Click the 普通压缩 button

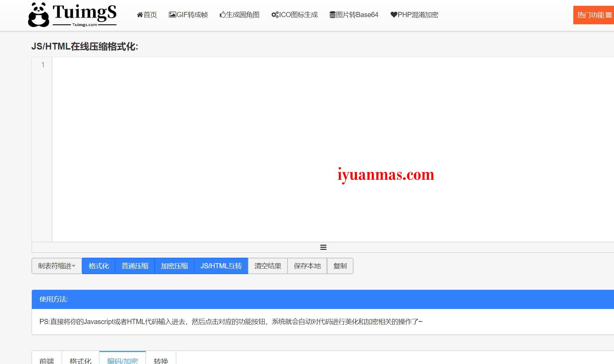click(135, 266)
